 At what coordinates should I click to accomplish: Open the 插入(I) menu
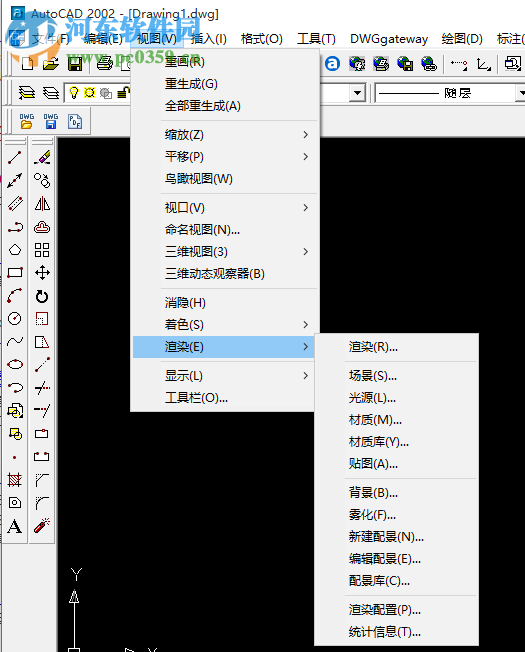tap(209, 39)
